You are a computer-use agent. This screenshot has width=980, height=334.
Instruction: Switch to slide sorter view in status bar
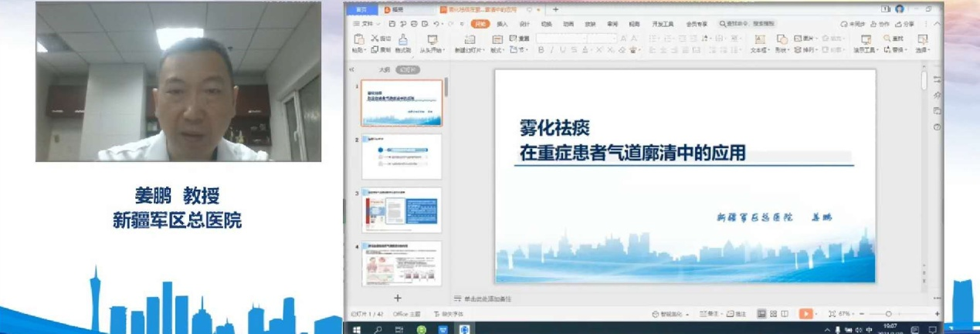point(773,314)
